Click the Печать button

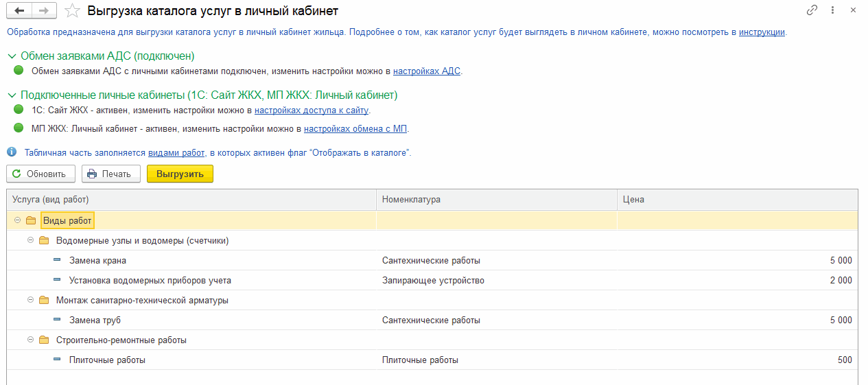click(111, 174)
